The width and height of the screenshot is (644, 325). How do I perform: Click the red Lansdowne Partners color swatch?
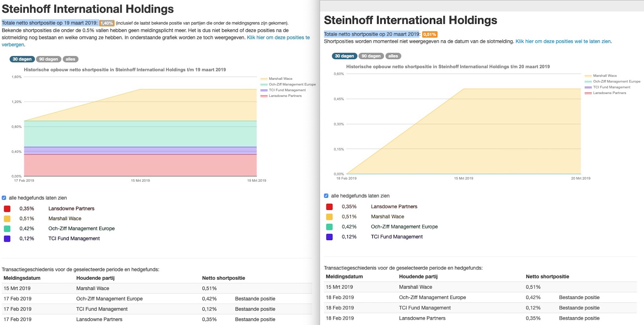tap(7, 208)
